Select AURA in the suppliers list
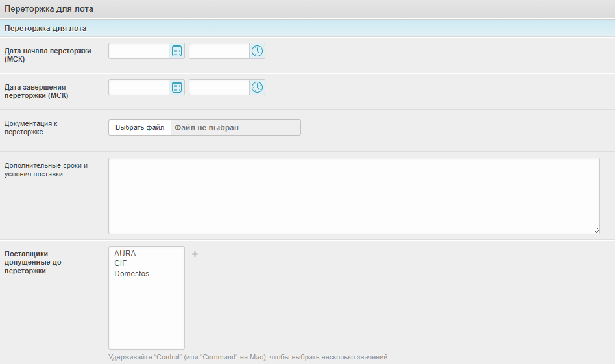Screen dimensions: 615x364 coord(125,254)
